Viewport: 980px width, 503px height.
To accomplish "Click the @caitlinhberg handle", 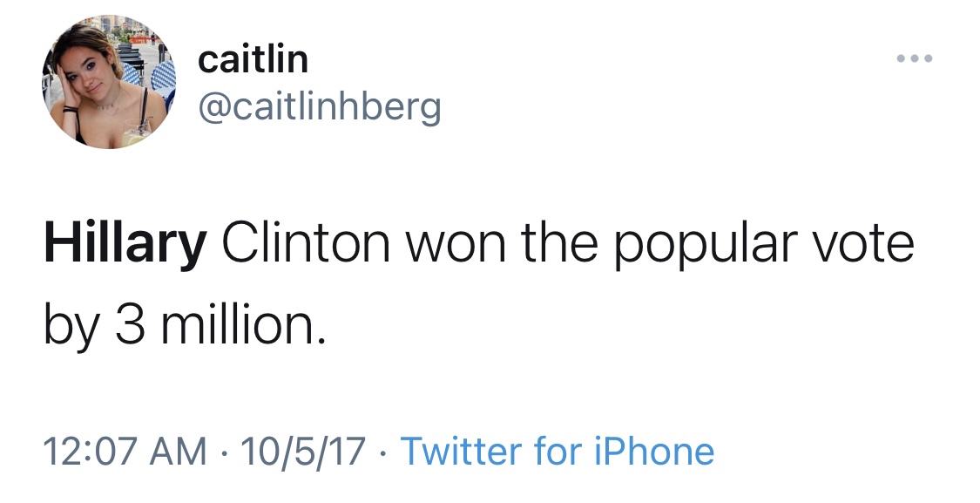I will pyautogui.click(x=320, y=107).
